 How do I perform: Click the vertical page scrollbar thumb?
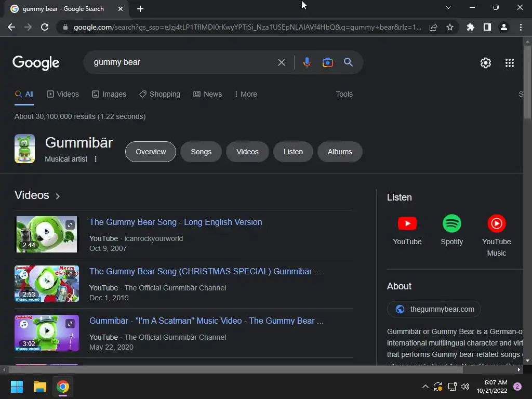527,82
